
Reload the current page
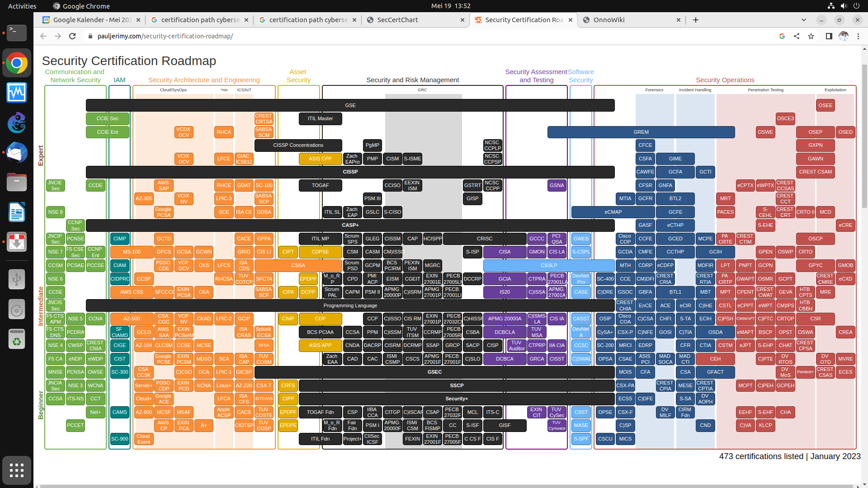[72, 36]
